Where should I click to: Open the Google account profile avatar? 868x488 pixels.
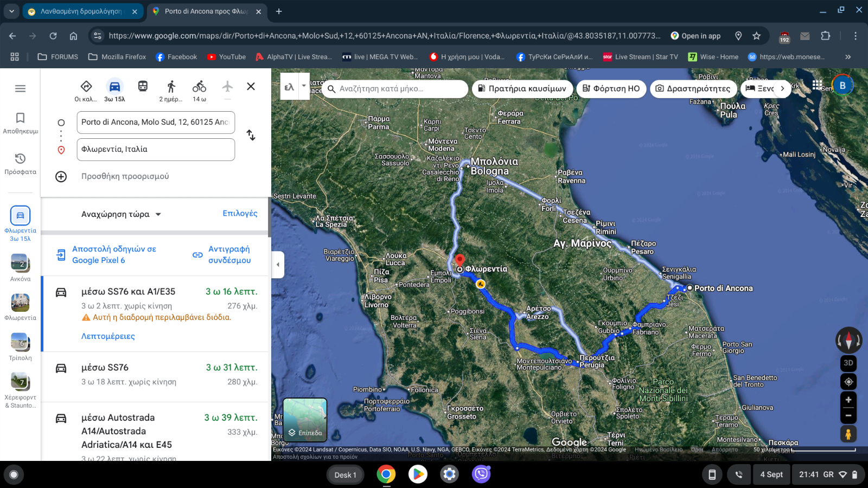843,85
